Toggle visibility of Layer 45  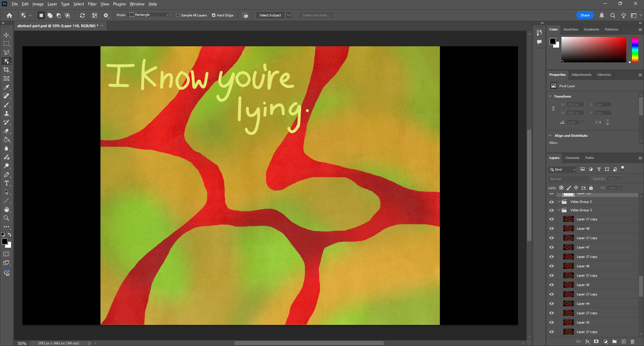tap(551, 285)
